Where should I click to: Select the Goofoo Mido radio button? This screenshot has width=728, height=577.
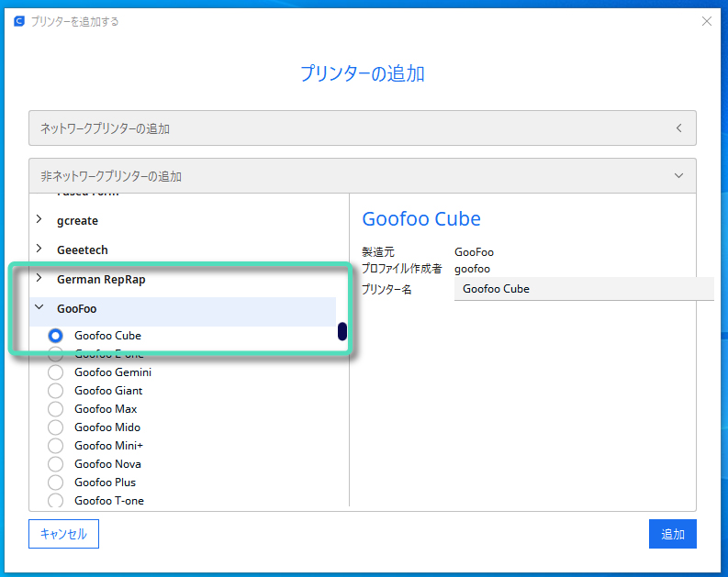coord(56,427)
